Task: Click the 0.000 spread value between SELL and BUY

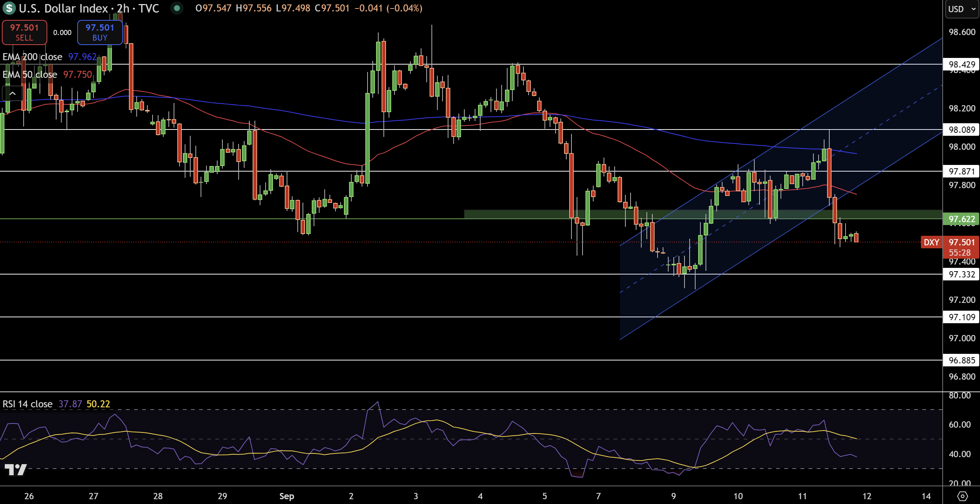Action: tap(62, 32)
